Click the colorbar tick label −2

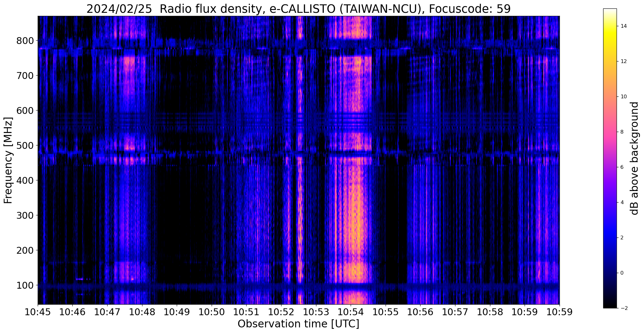pyautogui.click(x=624, y=308)
